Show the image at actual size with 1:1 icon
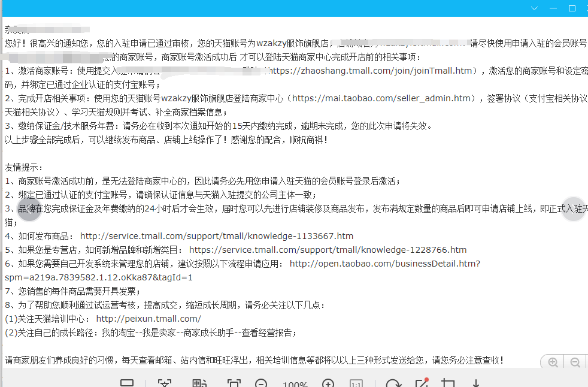This screenshot has height=387, width=588. point(356,383)
